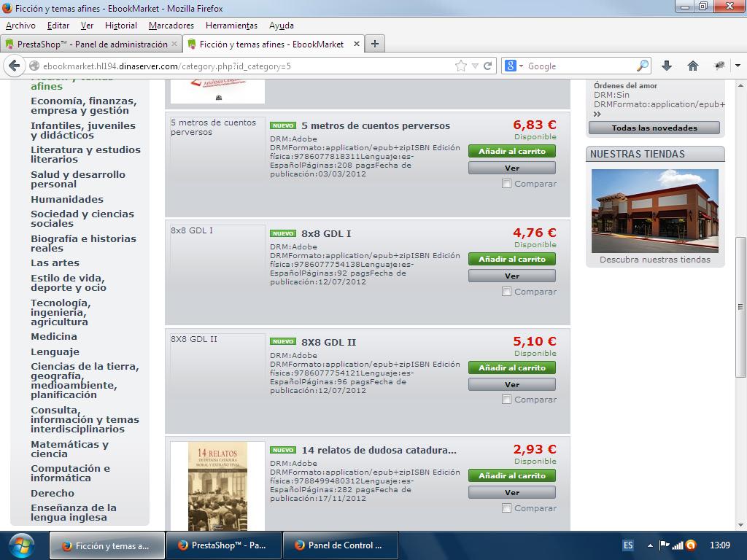Screen dimensions: 747x560
Task: Open the 8X8 GDL II product title link
Action: click(x=328, y=342)
